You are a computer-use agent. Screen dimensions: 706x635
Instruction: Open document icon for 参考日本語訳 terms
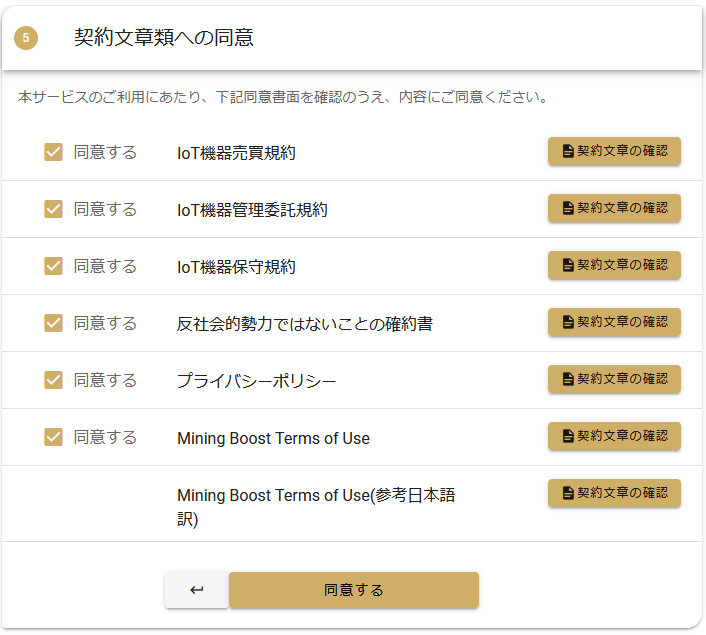(568, 493)
